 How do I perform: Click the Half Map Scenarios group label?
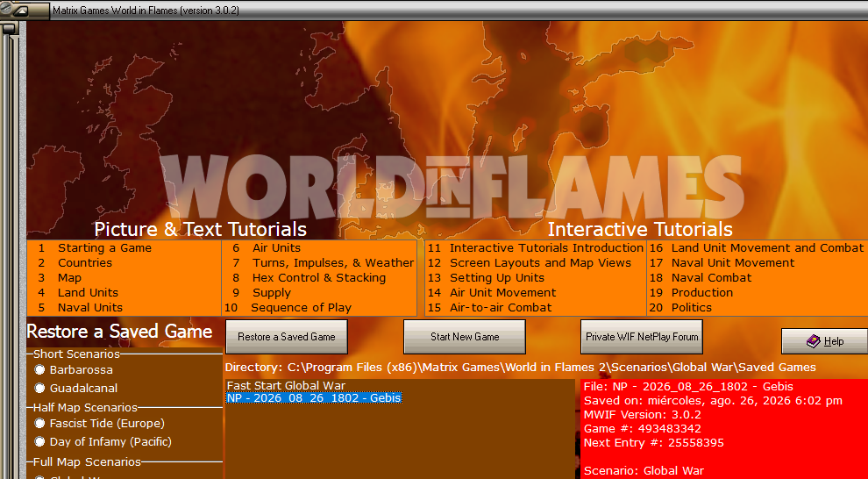point(85,408)
